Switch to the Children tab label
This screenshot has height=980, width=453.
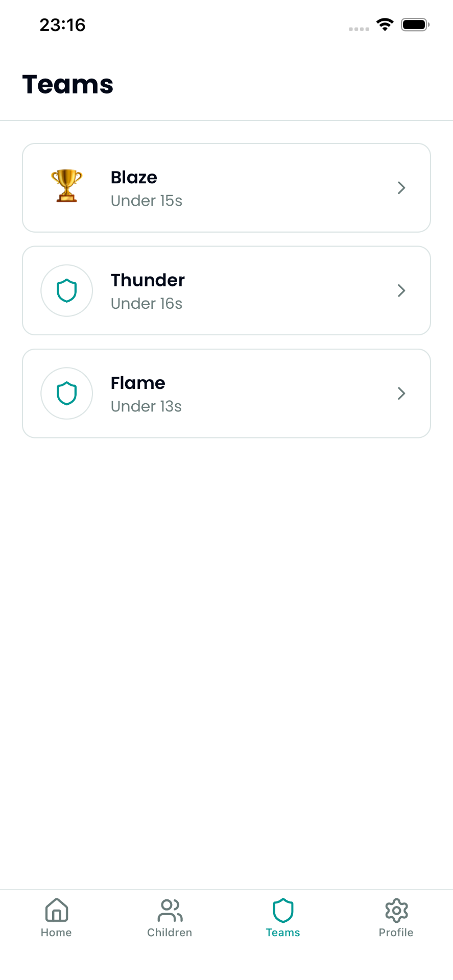[170, 933]
